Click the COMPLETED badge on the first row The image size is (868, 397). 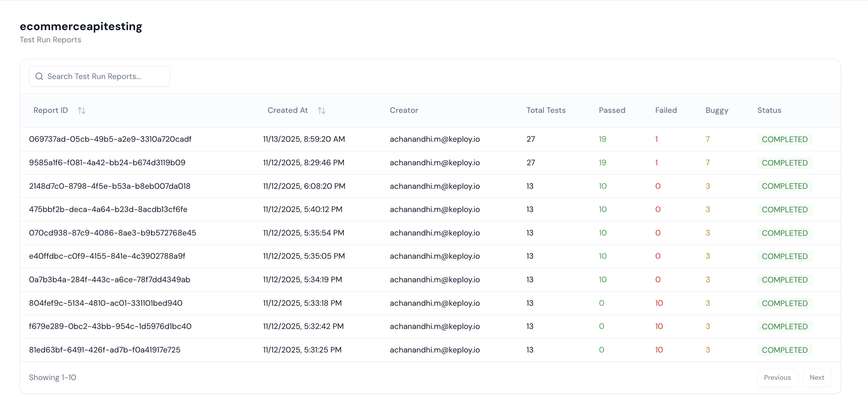pyautogui.click(x=785, y=139)
